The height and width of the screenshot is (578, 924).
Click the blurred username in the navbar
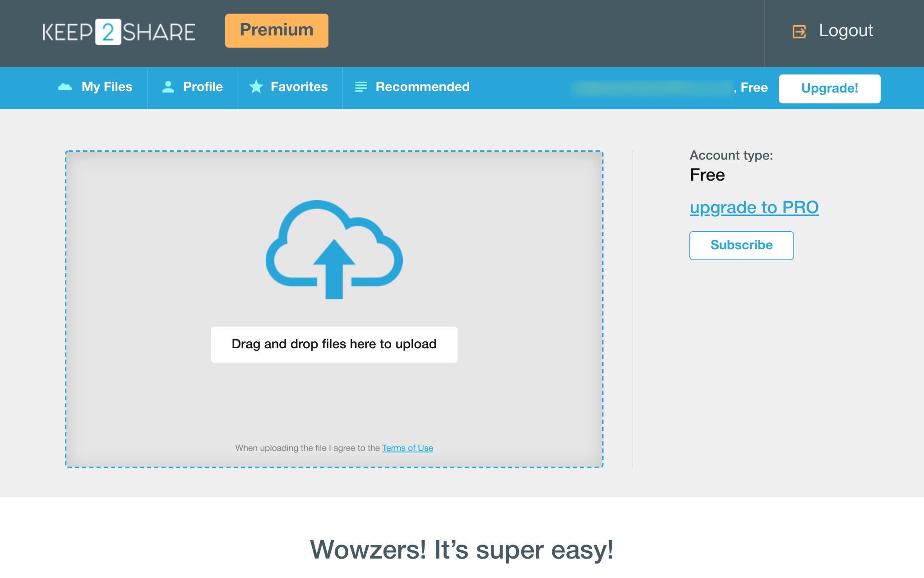coord(651,88)
